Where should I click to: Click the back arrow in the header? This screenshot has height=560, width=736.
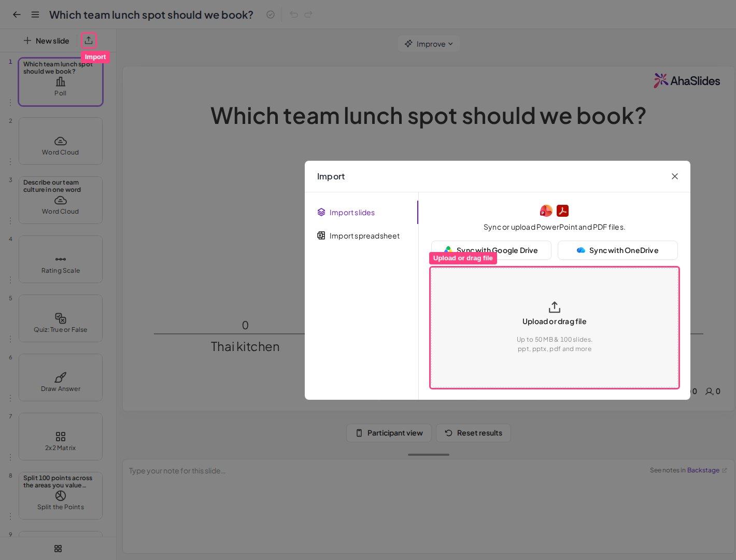pyautogui.click(x=17, y=15)
